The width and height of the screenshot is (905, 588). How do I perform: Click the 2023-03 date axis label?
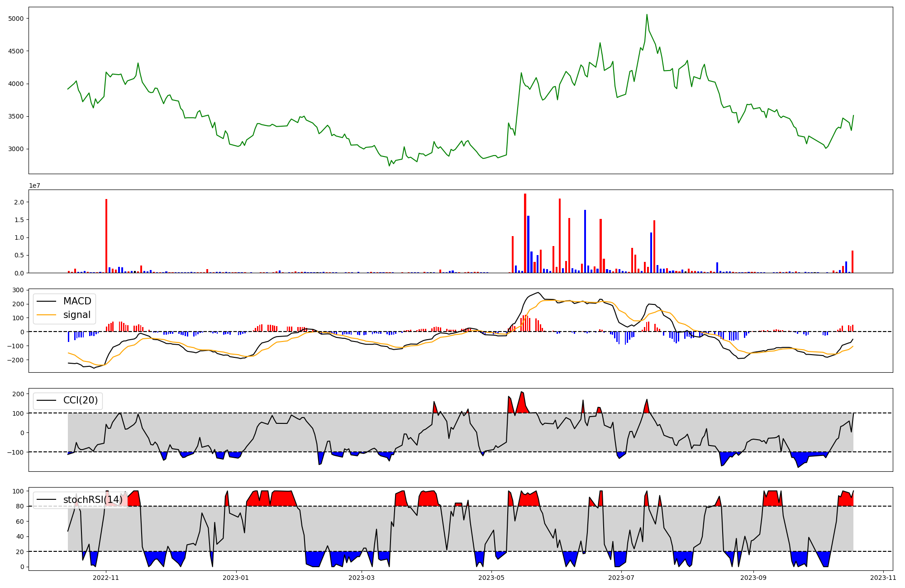(362, 578)
